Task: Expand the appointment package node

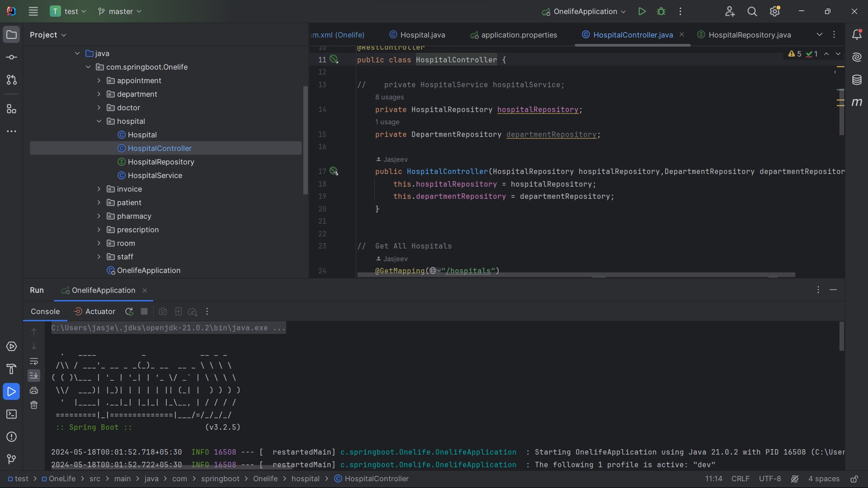Action: tap(99, 81)
